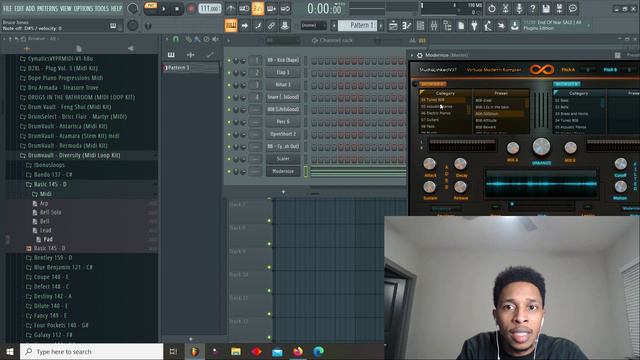Open the Pattern 1 selector dropdown
The height and width of the screenshot is (360, 640).
coord(357,25)
